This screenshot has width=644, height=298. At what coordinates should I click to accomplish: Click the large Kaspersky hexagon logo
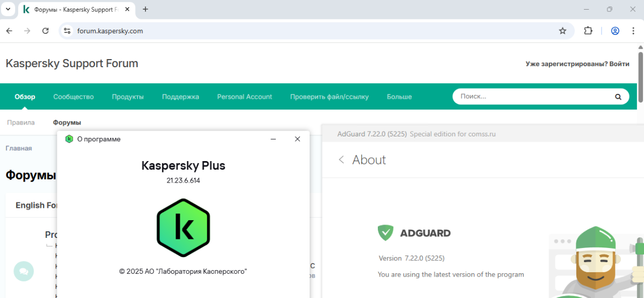pos(184,228)
